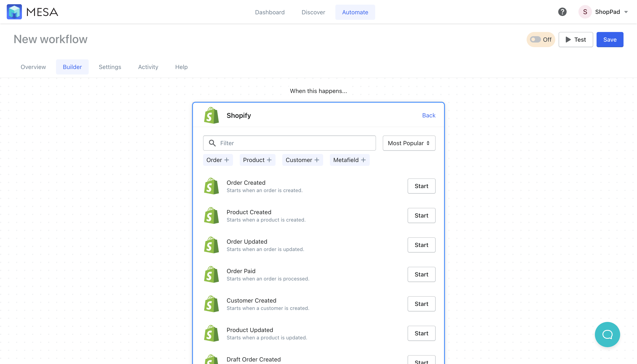Screen dimensions: 637x364
Task: Open the Most Popular sort dropdown
Action: [x=409, y=143]
